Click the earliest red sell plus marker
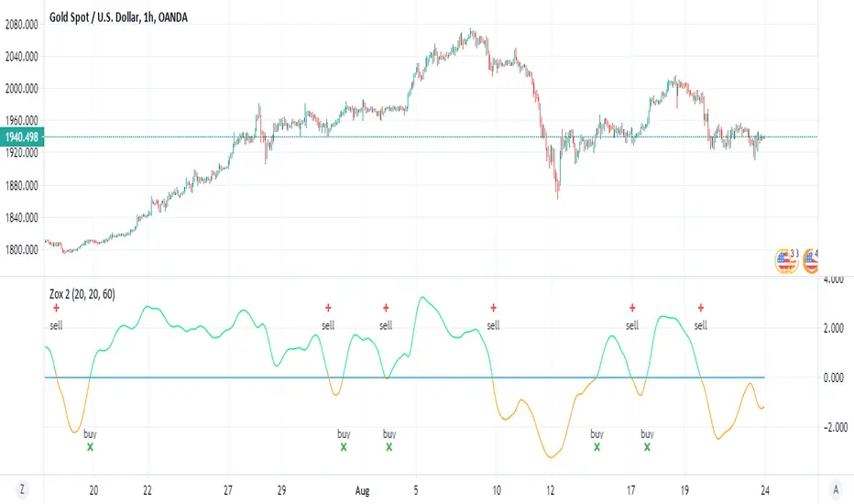This screenshot has height=504, width=854. tap(56, 309)
